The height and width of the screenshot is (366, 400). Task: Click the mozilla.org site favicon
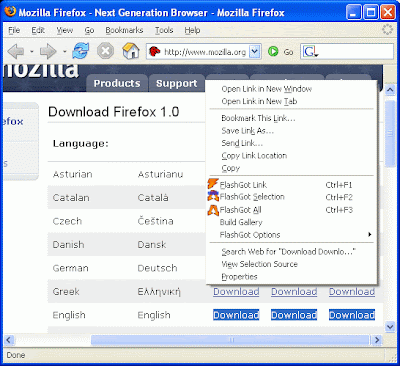pyautogui.click(x=154, y=52)
